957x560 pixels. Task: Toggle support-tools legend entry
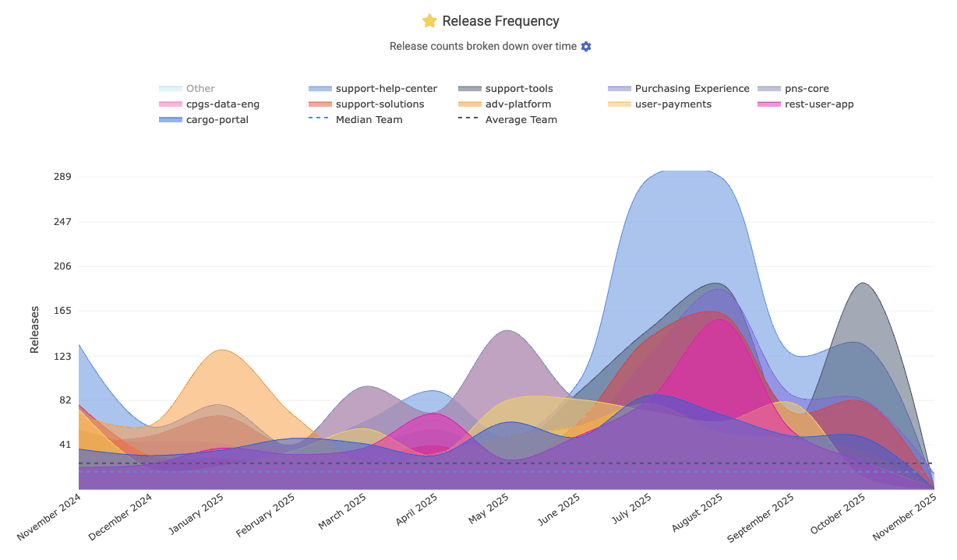(x=518, y=89)
